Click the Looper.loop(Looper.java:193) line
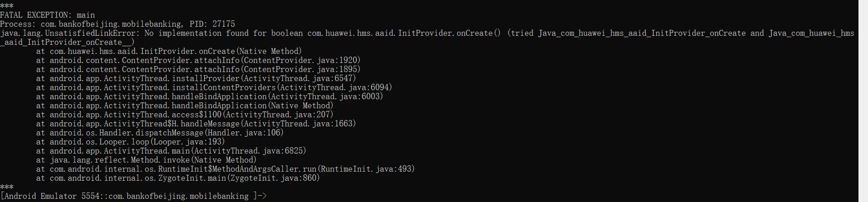Image resolution: width=868 pixels, height=202 pixels. [131, 142]
